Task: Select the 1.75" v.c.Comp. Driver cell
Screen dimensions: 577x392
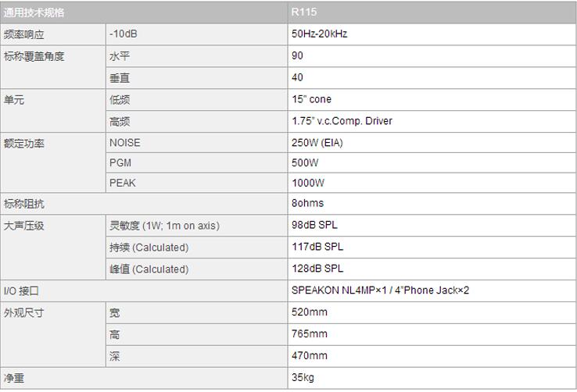Action: [x=342, y=121]
